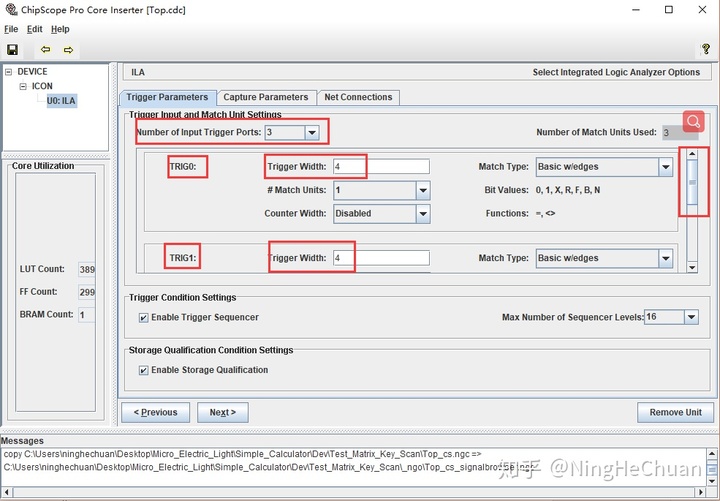Click the Previous button
Viewport: 720px width, 501px height.
pyautogui.click(x=155, y=412)
